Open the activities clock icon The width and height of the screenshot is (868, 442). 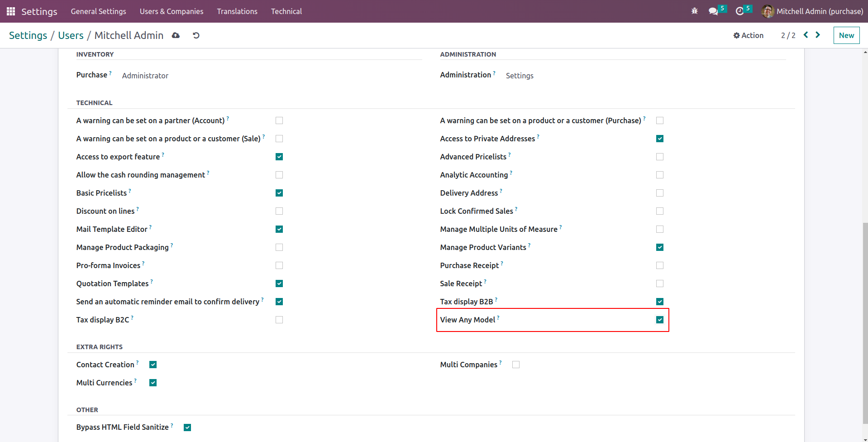point(739,11)
